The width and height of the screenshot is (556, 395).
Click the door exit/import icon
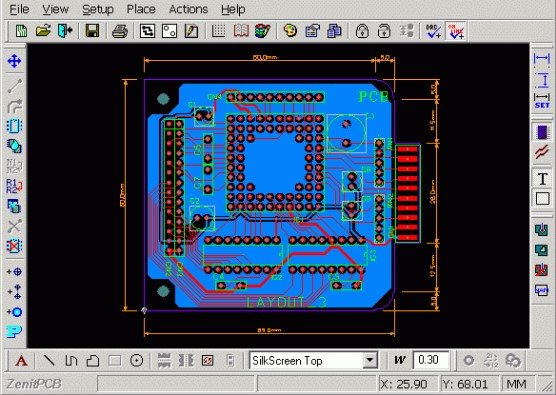pyautogui.click(x=65, y=31)
